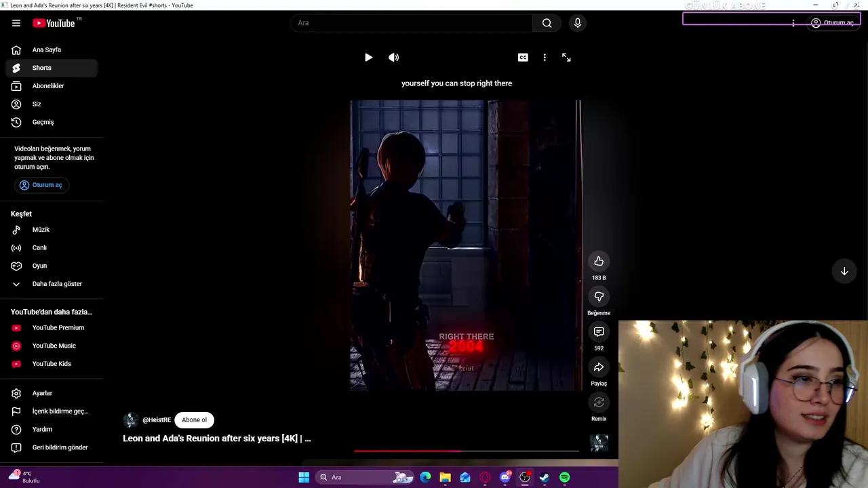868x488 pixels.
Task: Focus the Ara search field
Action: [x=412, y=23]
